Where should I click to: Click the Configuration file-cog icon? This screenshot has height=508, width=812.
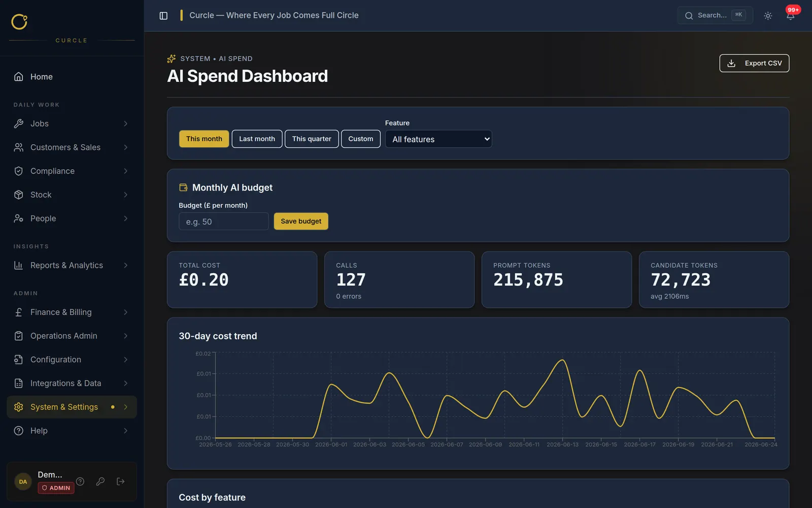click(x=19, y=360)
